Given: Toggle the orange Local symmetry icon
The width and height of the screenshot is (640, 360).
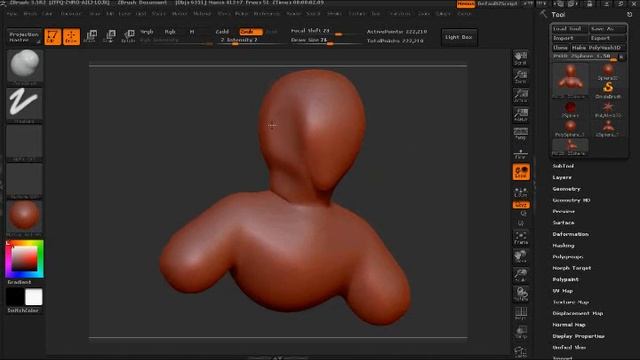Looking at the screenshot, I should (x=521, y=172).
